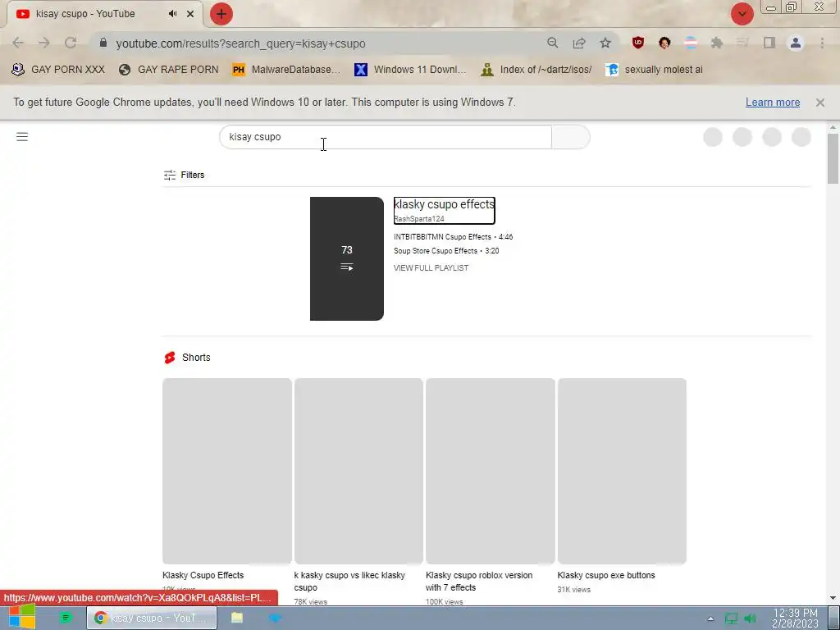Close the kisay csupo YouTube tab

pos(190,14)
